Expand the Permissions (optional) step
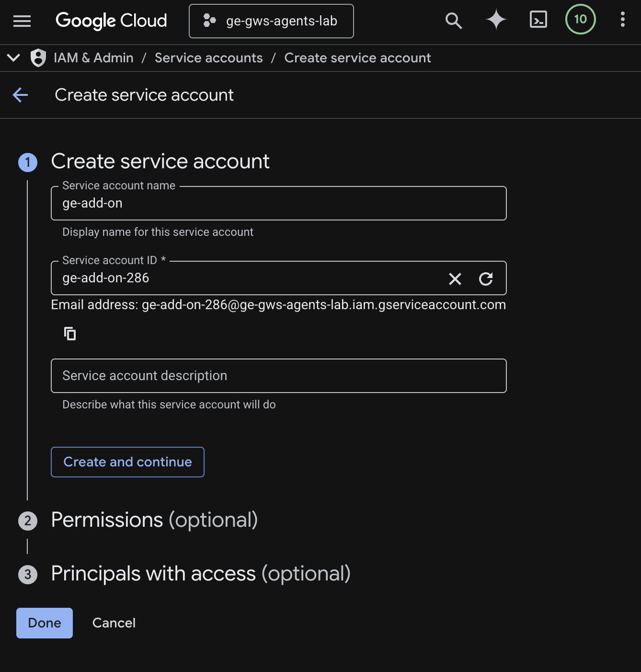 click(x=154, y=520)
